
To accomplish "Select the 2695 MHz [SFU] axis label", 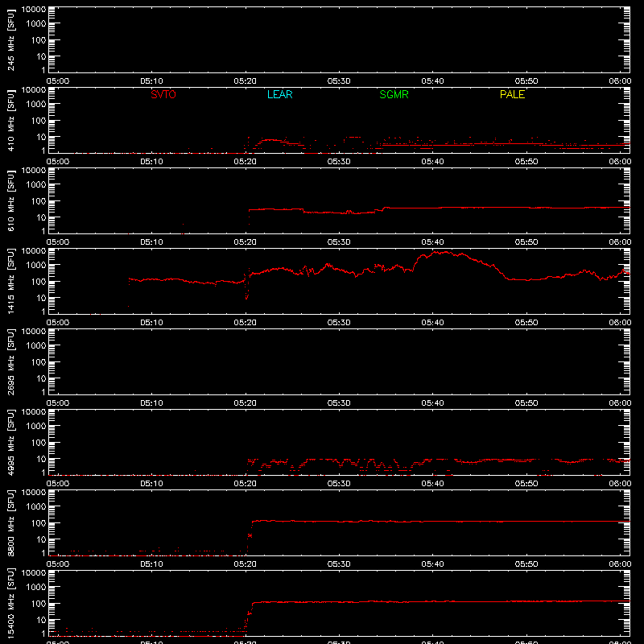I will 11,361.
